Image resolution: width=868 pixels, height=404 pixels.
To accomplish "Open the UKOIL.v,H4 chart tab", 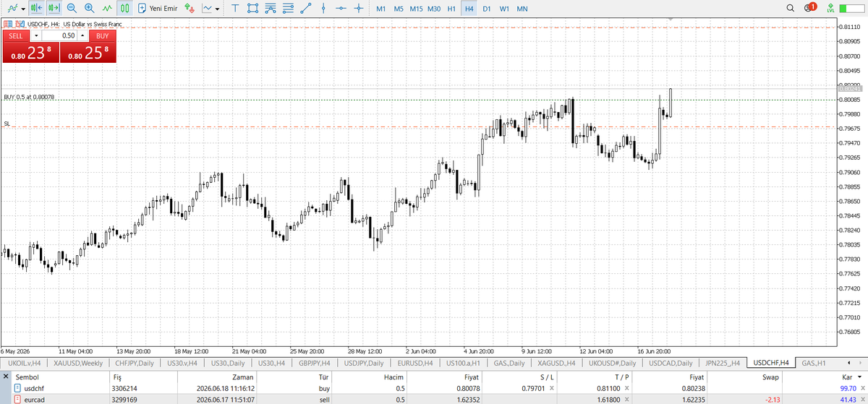I will (x=25, y=363).
